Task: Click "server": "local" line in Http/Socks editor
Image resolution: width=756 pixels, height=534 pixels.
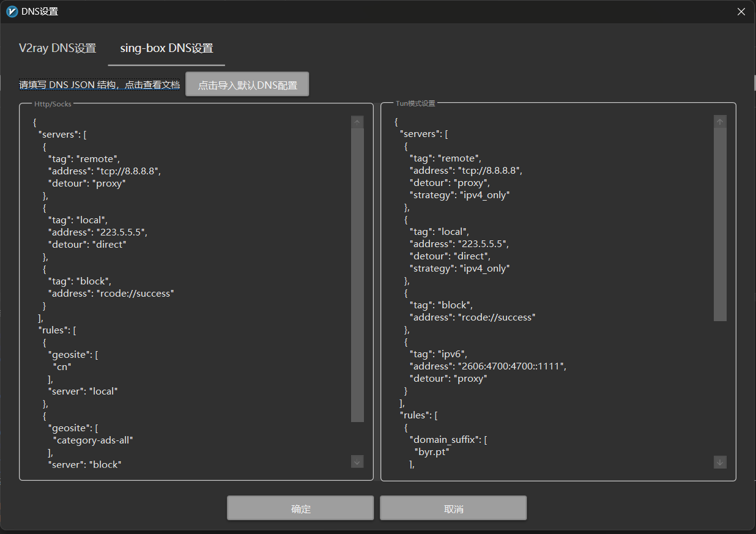Action: tap(83, 391)
